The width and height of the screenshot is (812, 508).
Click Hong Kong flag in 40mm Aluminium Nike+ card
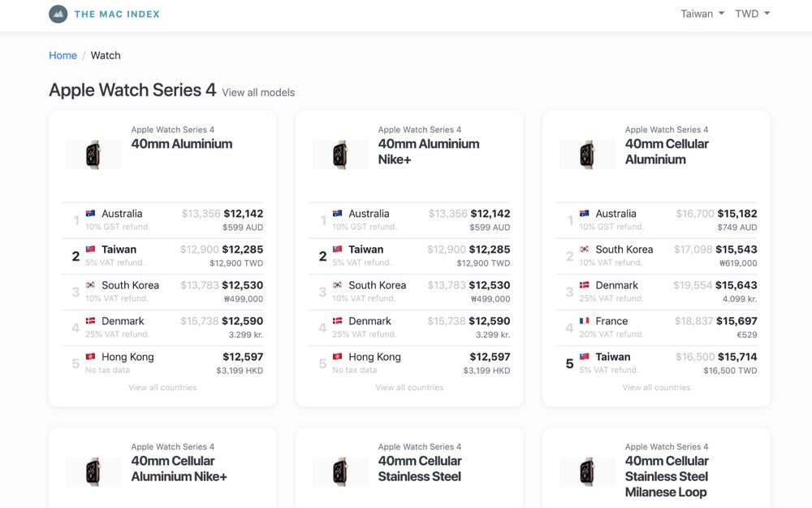point(338,357)
